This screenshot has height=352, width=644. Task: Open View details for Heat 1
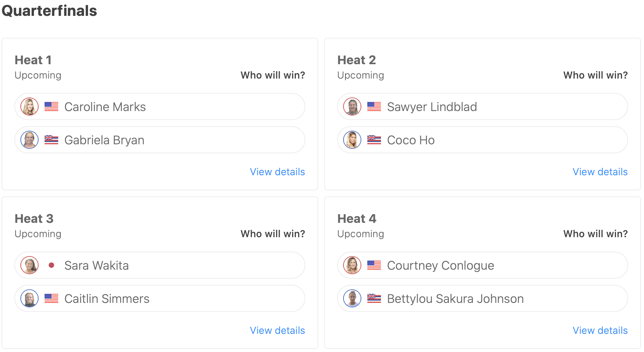click(277, 172)
